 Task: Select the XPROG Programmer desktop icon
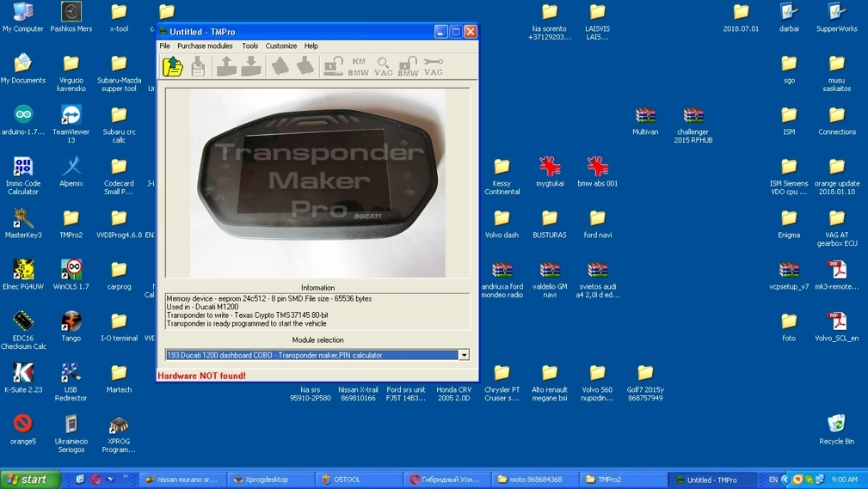pos(119,434)
